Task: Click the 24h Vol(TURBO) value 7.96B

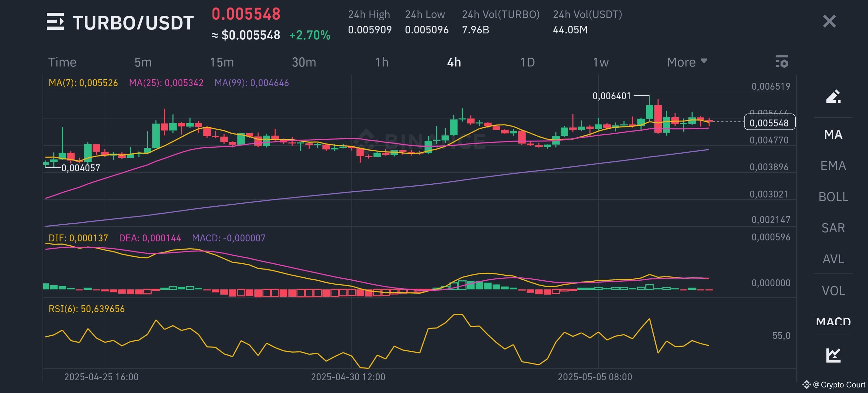Action: point(475,30)
